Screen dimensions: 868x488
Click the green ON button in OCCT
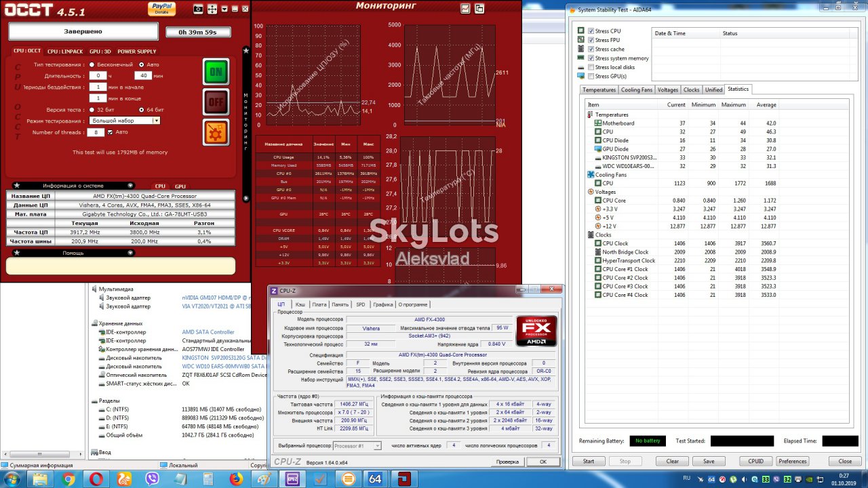pyautogui.click(x=216, y=71)
